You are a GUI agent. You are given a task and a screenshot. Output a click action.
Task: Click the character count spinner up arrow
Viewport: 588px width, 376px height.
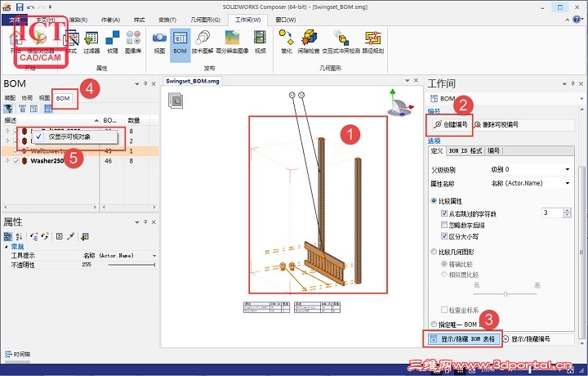(x=567, y=211)
